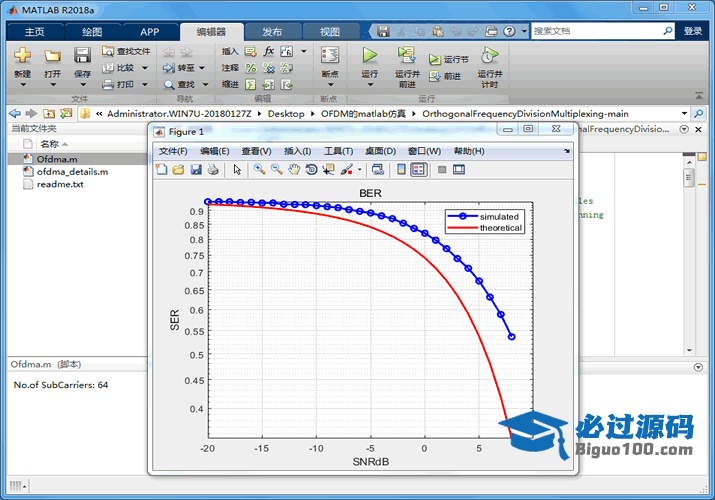
Task: Click 查找文件 (Find Files)
Action: pyautogui.click(x=126, y=51)
